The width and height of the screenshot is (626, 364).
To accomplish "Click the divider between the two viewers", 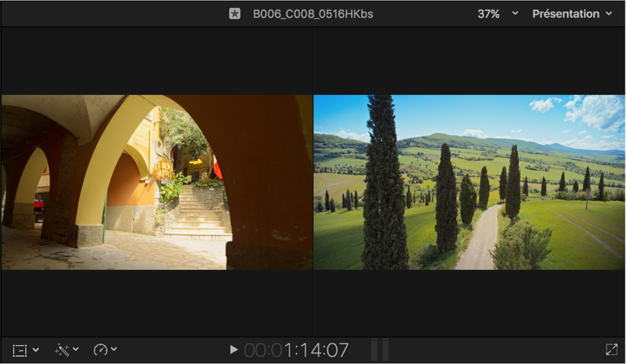I will [x=313, y=183].
